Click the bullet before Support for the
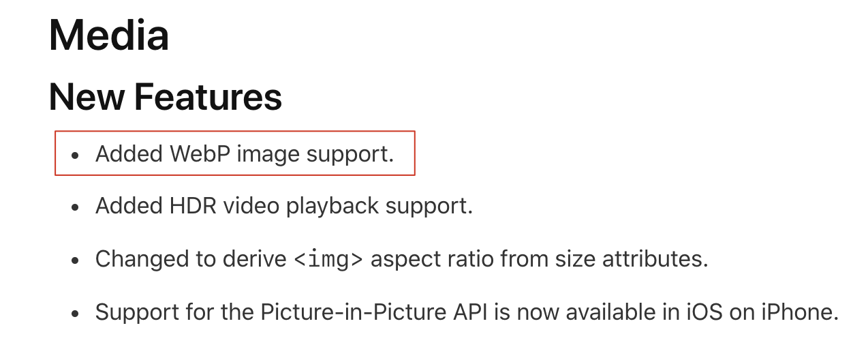Viewport: 868px width, 345px height. [76, 314]
